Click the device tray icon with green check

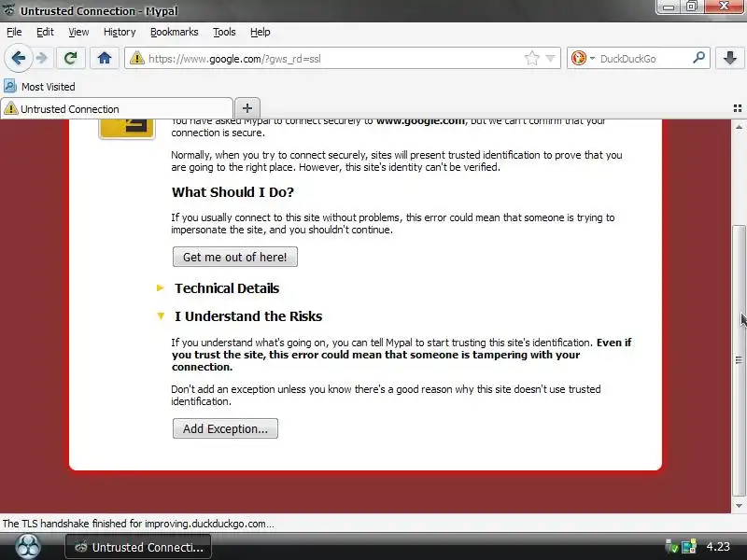[671, 547]
